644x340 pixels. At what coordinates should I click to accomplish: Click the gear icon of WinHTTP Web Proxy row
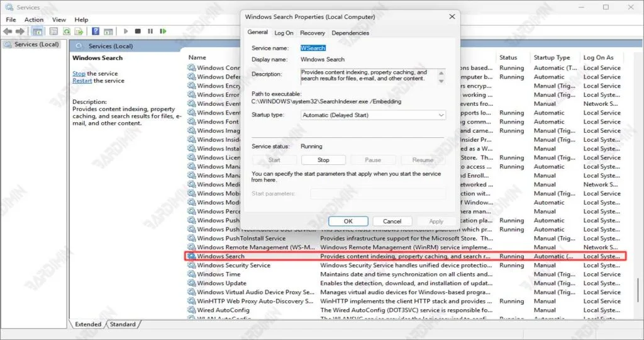(x=192, y=301)
